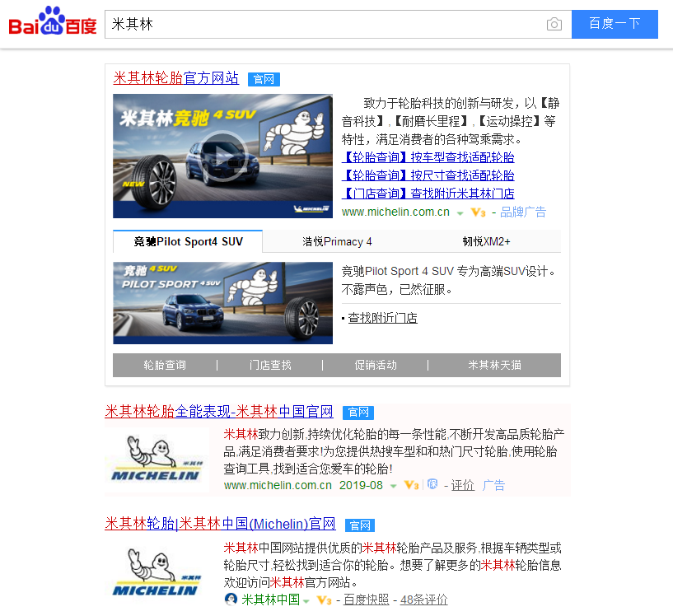Click the 百度一下 search button

615,24
